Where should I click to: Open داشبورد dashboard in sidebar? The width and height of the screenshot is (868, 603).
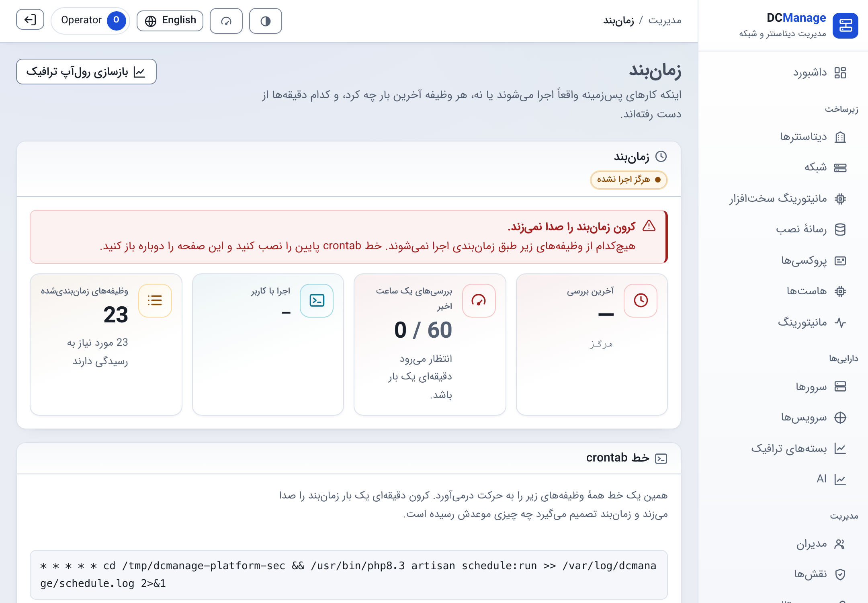820,73
